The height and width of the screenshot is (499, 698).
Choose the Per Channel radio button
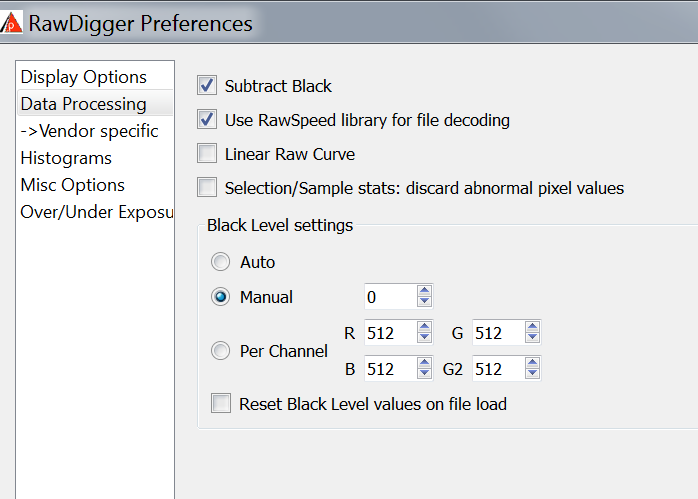coord(220,351)
